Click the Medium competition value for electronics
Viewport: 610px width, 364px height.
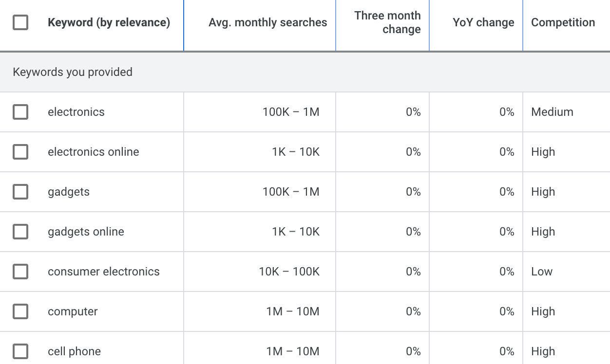(552, 111)
